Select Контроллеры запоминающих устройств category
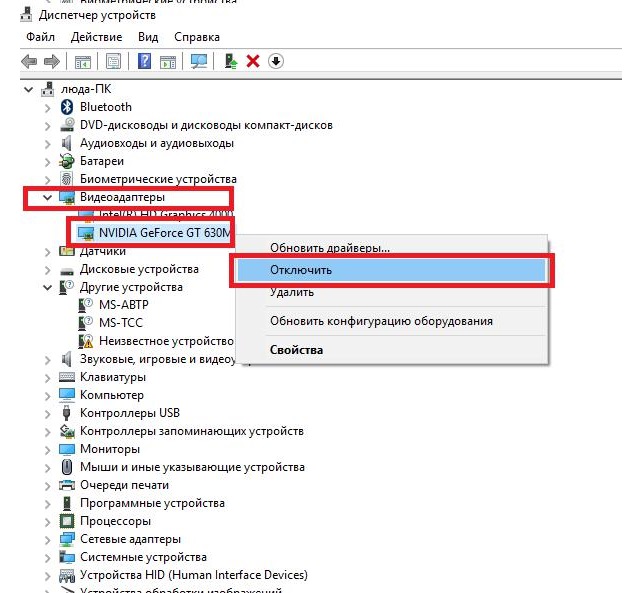 [x=192, y=431]
